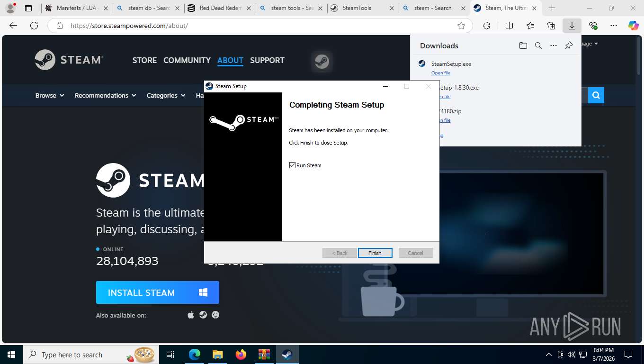Switch to Red Dead Redemption tab
Viewport: 644px width, 364px height.
click(220, 8)
